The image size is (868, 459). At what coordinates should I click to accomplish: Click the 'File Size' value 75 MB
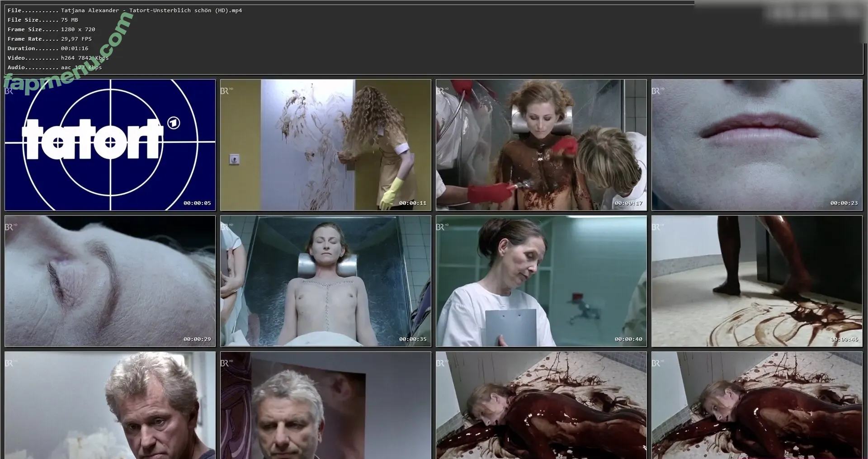[70, 20]
